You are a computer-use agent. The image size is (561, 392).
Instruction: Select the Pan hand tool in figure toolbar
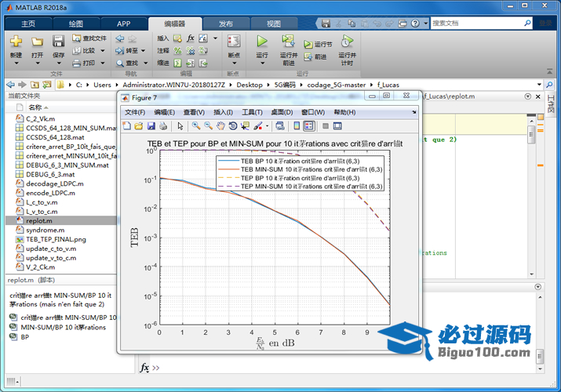point(221,125)
